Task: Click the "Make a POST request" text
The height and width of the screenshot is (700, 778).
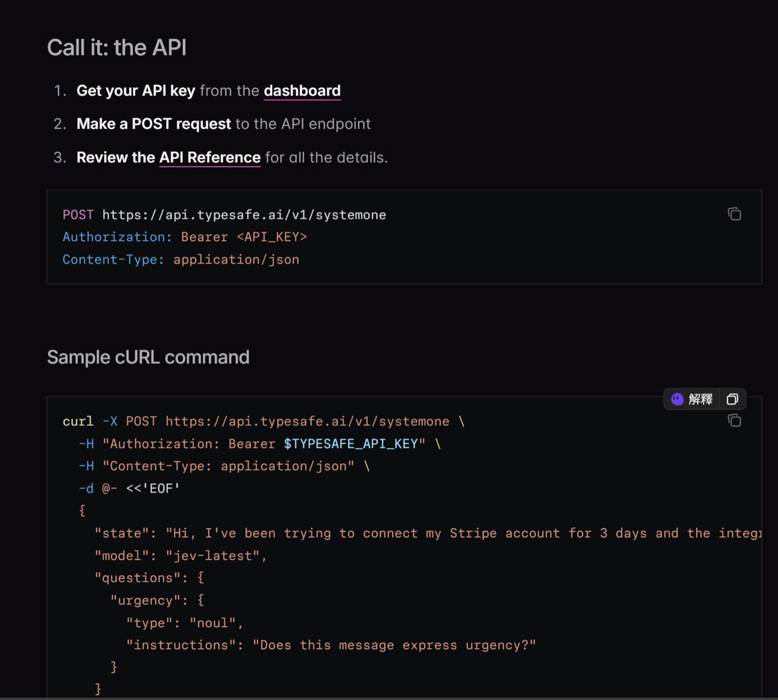Action: click(x=154, y=124)
